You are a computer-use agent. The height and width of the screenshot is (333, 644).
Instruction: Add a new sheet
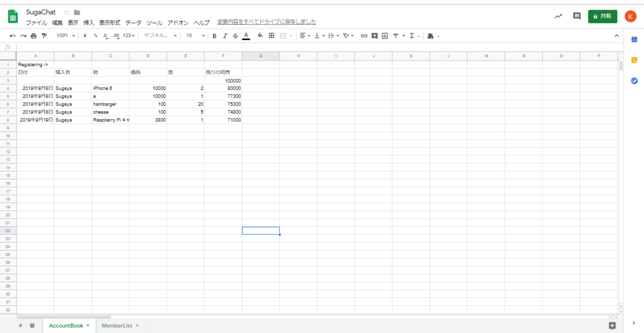coord(20,325)
